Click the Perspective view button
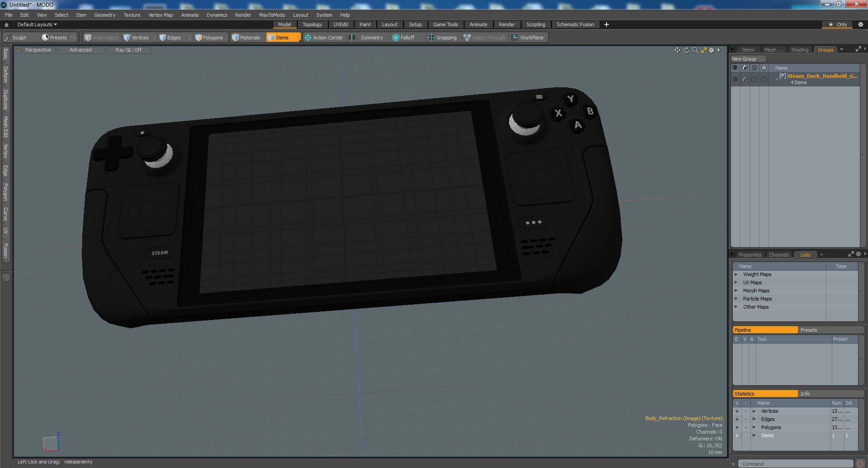The height and width of the screenshot is (468, 868). point(38,50)
